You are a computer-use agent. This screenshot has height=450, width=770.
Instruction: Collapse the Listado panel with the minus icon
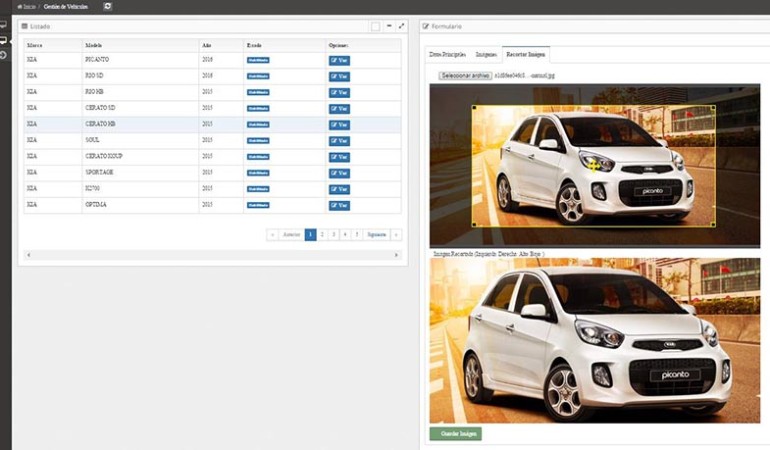click(389, 26)
